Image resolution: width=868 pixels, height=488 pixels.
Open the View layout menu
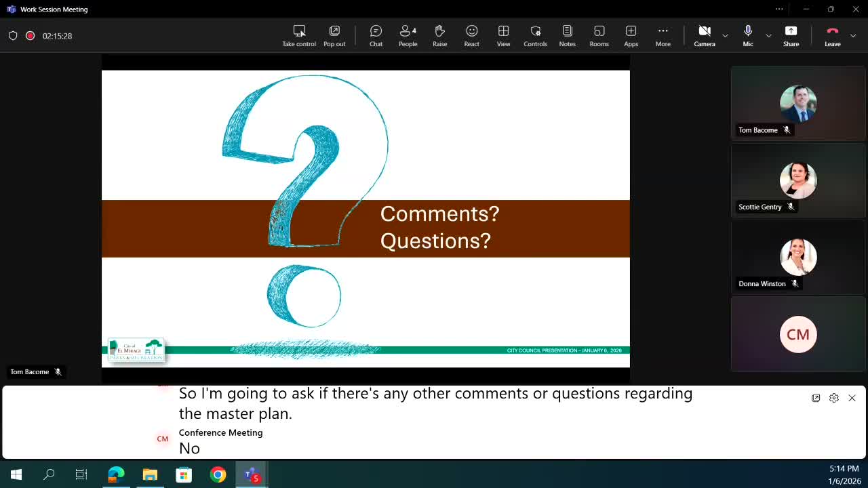pos(503,36)
